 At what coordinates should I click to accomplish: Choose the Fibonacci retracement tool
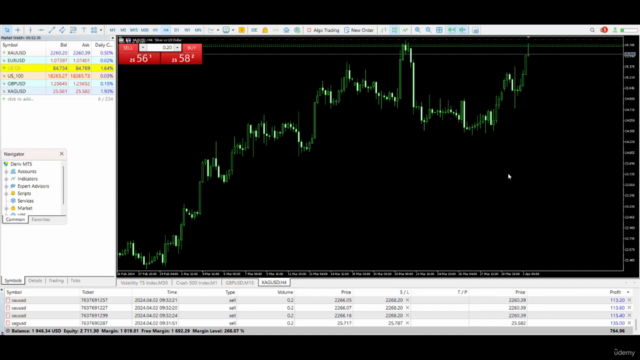click(73, 30)
